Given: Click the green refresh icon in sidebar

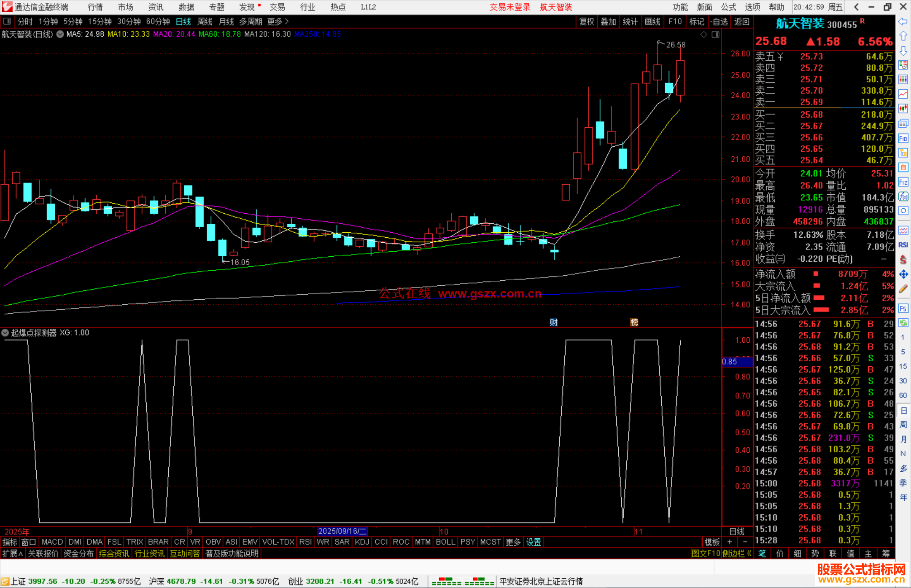Looking at the screenshot, I should click(x=903, y=323).
